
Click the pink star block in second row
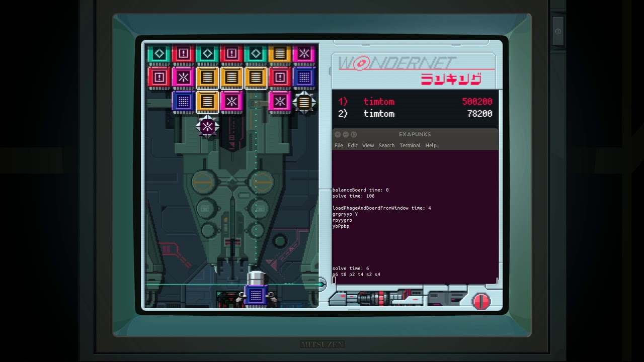coord(183,77)
